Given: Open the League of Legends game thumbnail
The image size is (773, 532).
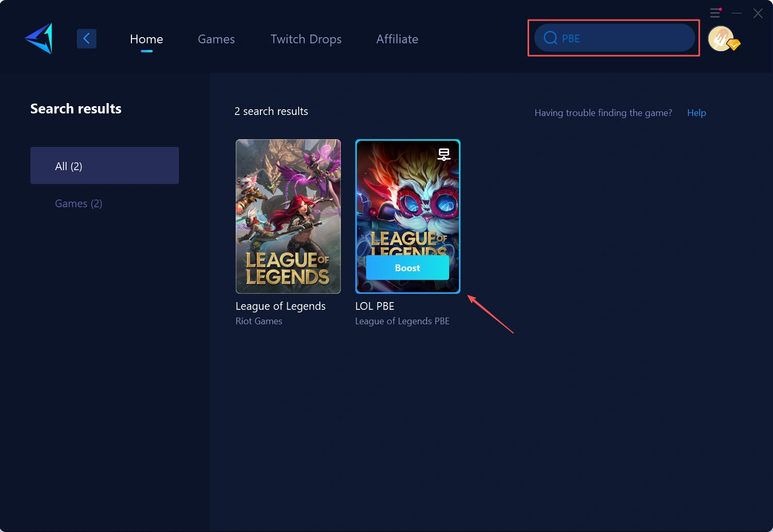Looking at the screenshot, I should [x=288, y=216].
